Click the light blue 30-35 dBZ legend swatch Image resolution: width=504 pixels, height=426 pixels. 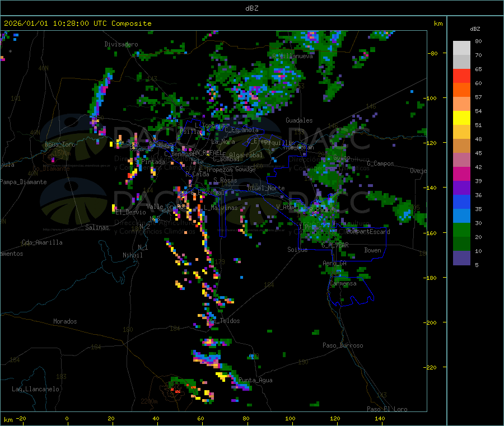tap(461, 216)
